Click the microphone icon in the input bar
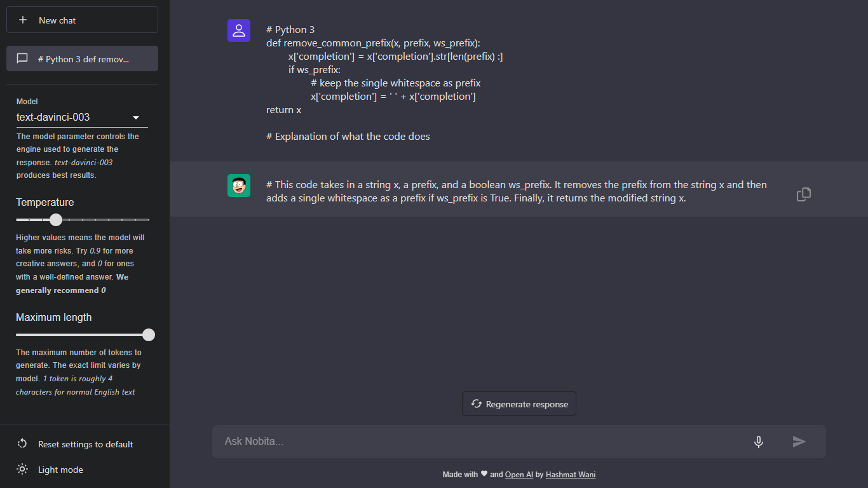Viewport: 868px width, 488px height. pos(759,442)
